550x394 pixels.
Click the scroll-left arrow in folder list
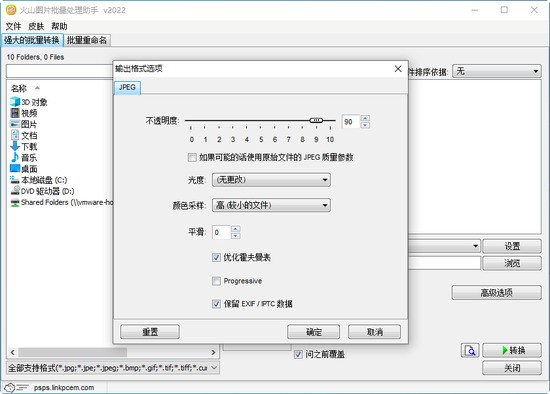pyautogui.click(x=13, y=352)
